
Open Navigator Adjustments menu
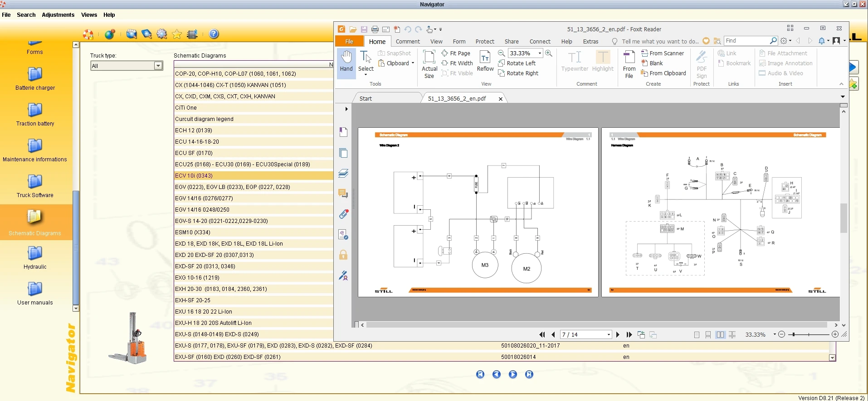click(58, 15)
